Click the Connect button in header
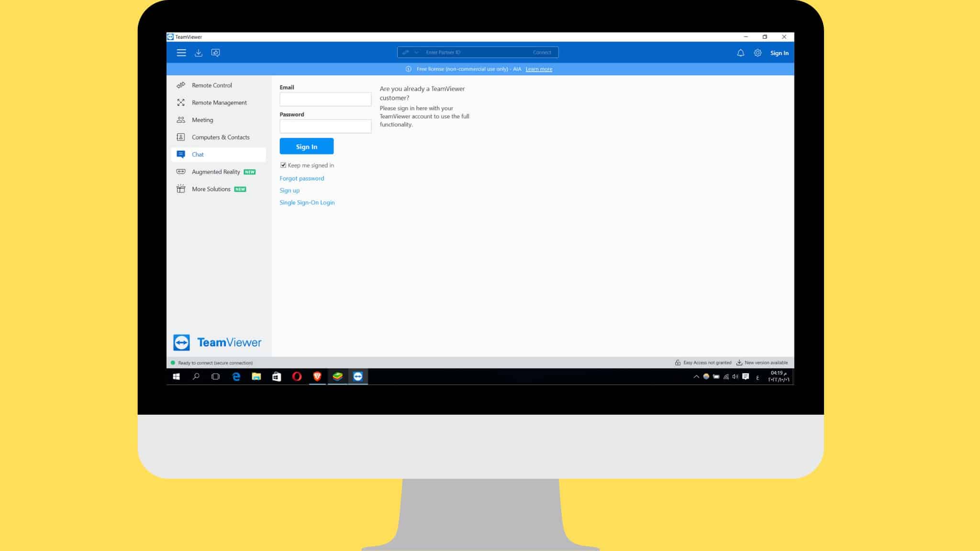The width and height of the screenshot is (980, 551). coord(542,53)
